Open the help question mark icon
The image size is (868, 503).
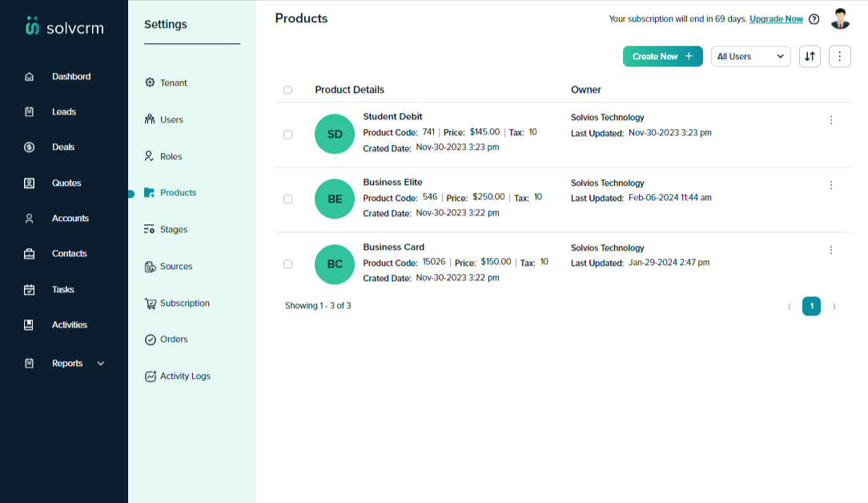click(814, 19)
